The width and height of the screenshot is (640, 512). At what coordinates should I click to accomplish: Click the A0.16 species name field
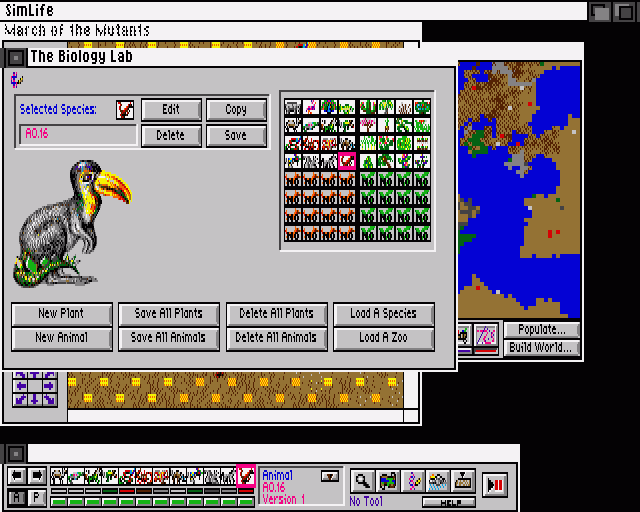[x=77, y=135]
